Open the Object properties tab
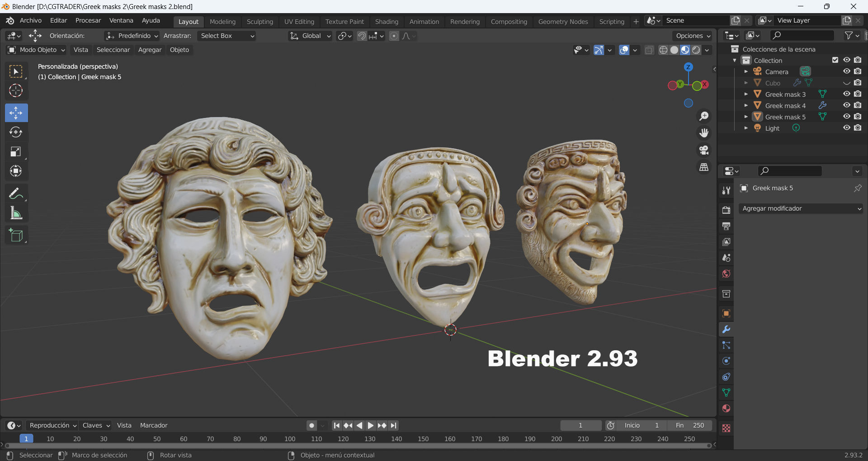Viewport: 868px width, 461px height. click(726, 314)
